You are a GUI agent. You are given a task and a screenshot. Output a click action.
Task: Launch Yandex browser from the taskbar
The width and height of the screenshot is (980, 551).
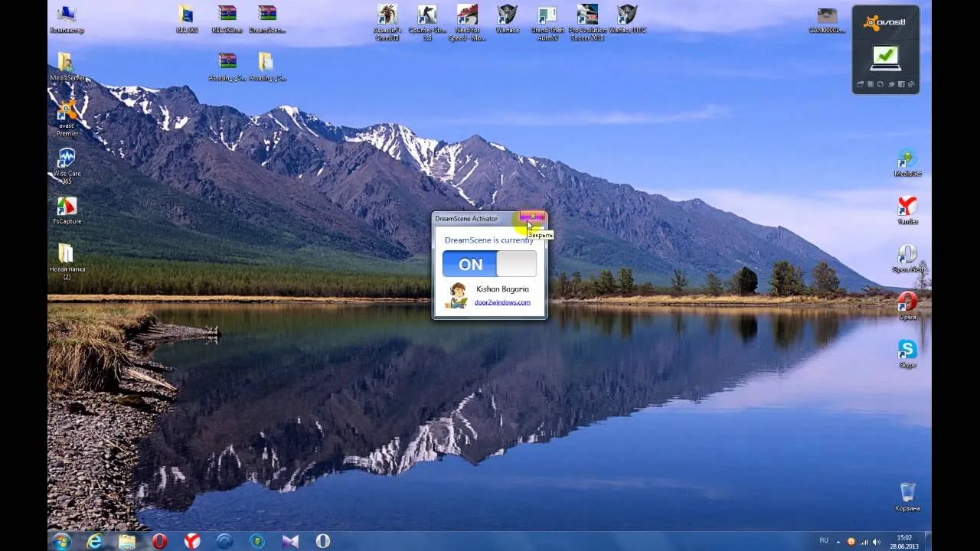tap(192, 541)
